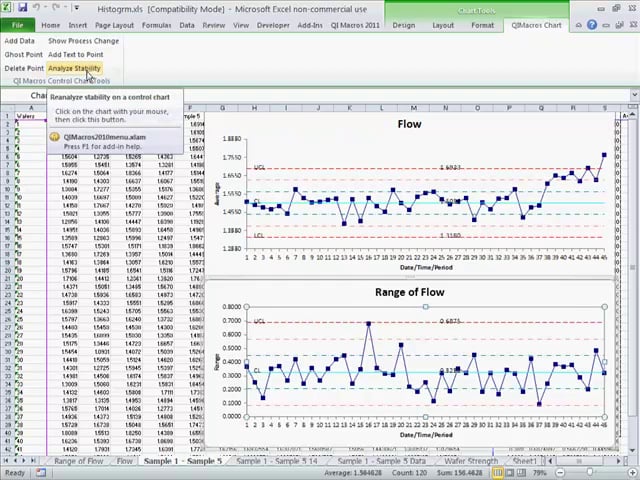Select row 10 header
Viewport: 640px width, 480px height.
click(x=7, y=189)
